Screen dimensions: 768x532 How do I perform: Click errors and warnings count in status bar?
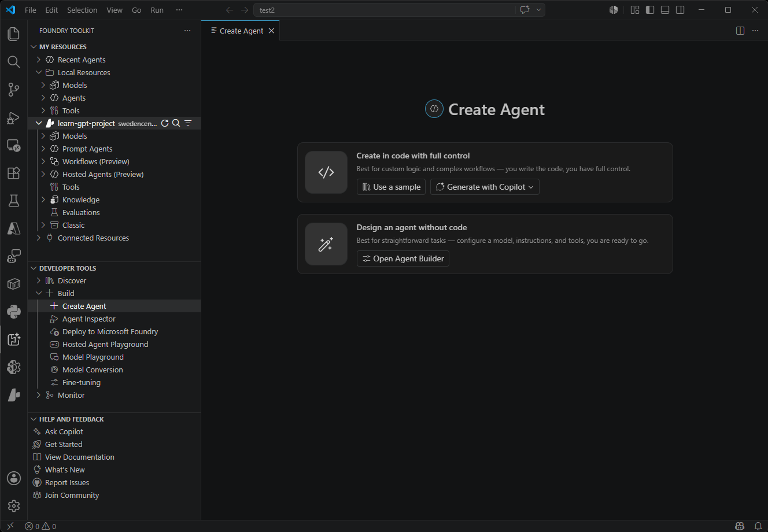point(40,526)
